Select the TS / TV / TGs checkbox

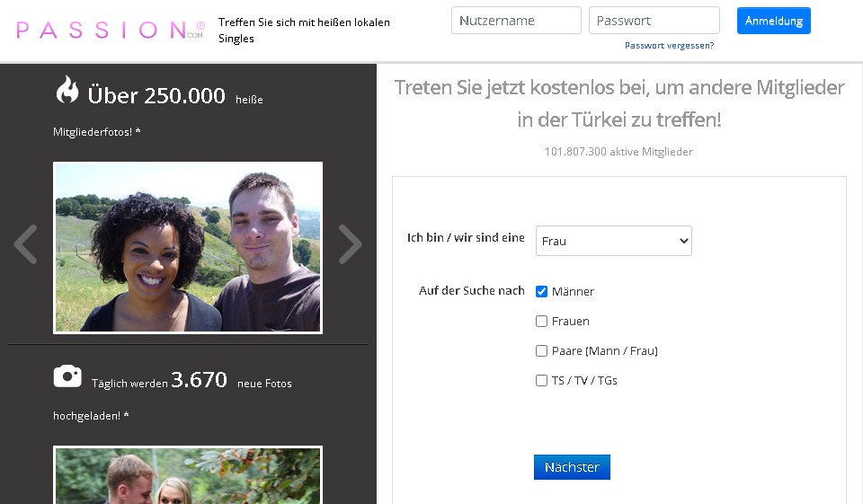(541, 380)
